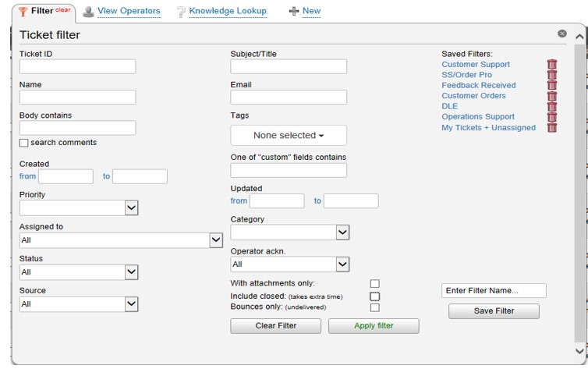
Task: Enable the search comments checkbox
Action: tap(23, 143)
